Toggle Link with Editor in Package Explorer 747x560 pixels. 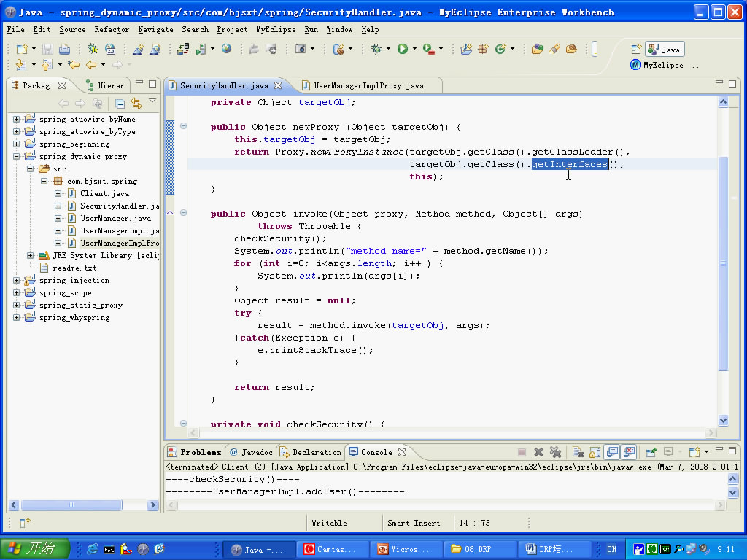[136, 104]
